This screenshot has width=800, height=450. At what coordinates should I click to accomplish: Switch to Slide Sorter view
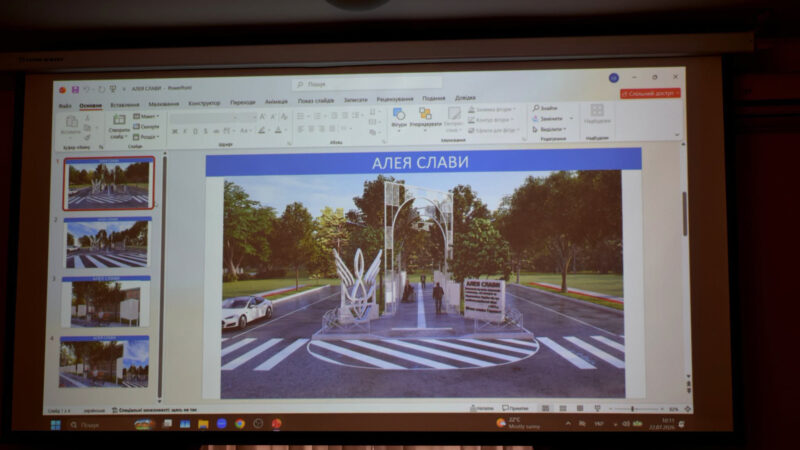[x=563, y=408]
